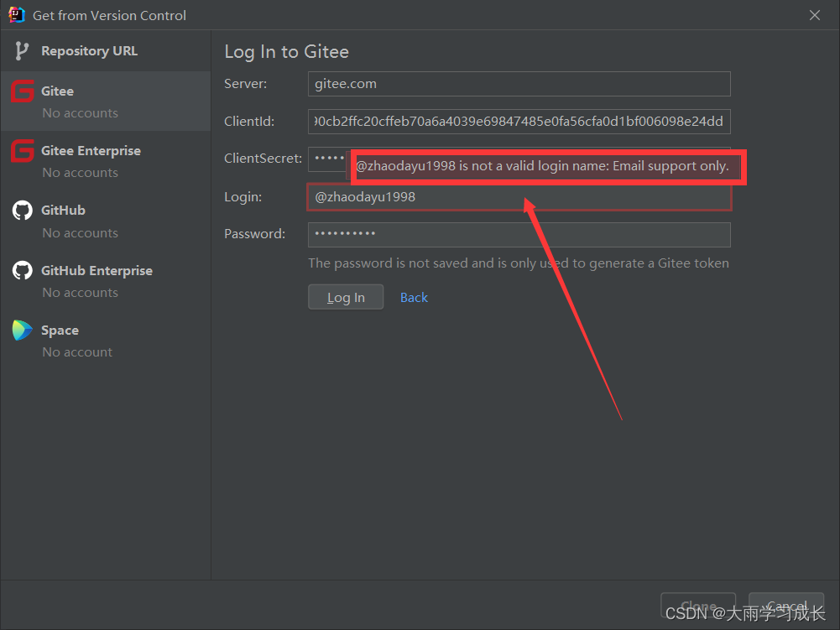Select the Gitee icon in the sidebar
Viewport: 840px width, 630px height.
(x=23, y=91)
